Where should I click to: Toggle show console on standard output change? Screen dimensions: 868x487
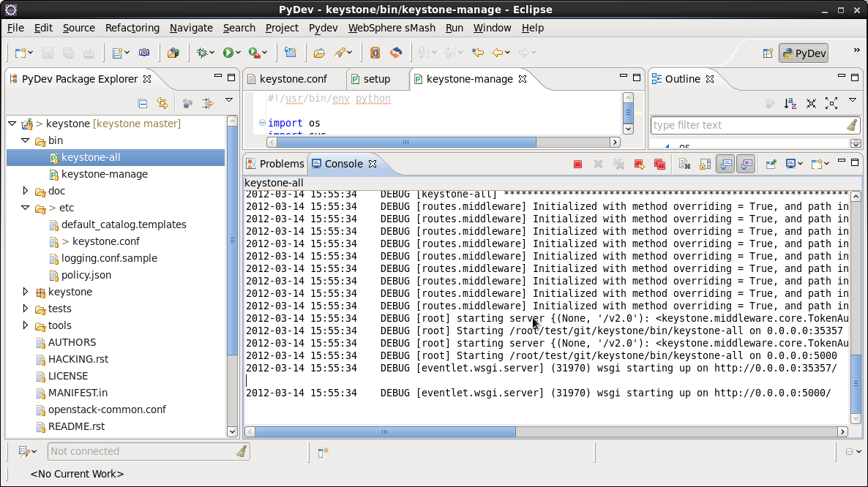pyautogui.click(x=725, y=165)
